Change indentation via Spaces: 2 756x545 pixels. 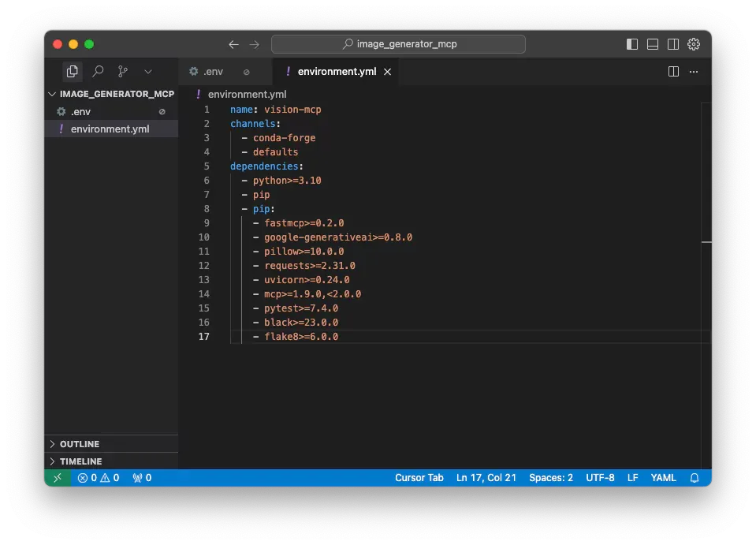[551, 477]
